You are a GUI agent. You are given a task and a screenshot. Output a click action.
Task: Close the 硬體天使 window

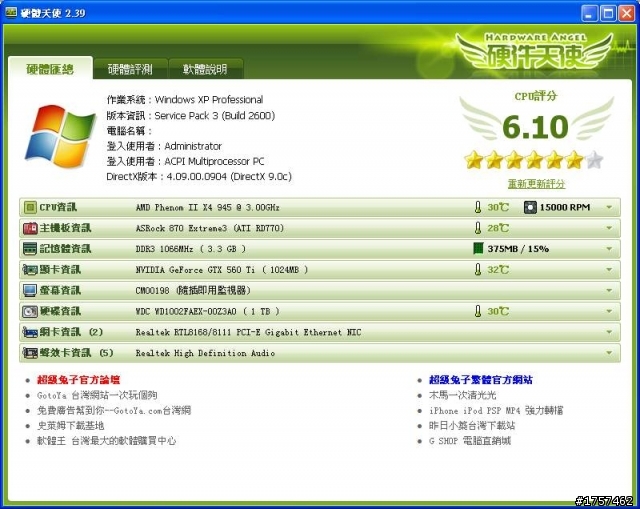point(627,13)
